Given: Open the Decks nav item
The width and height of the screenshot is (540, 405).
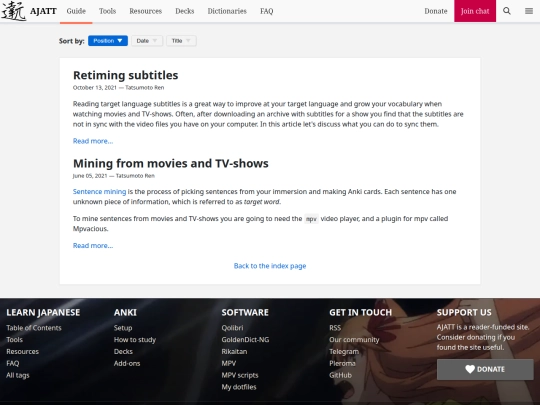Looking at the screenshot, I should pyautogui.click(x=185, y=11).
